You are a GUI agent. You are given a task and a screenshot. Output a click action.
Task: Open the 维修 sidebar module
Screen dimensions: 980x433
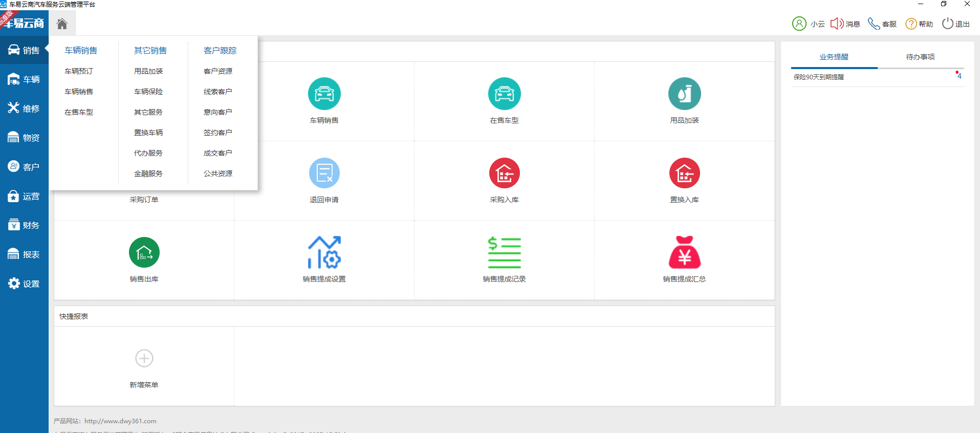[x=24, y=109]
